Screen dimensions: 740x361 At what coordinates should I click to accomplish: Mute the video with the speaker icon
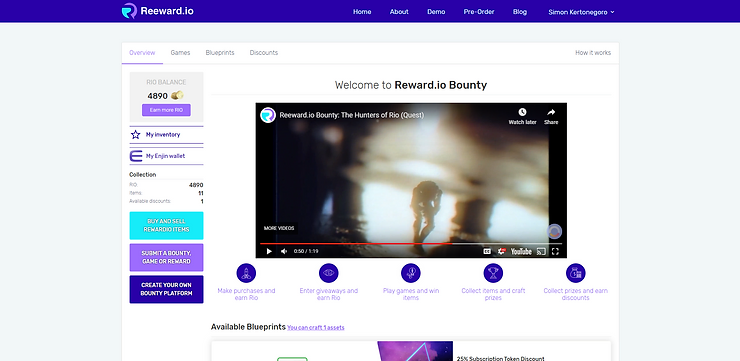(284, 252)
